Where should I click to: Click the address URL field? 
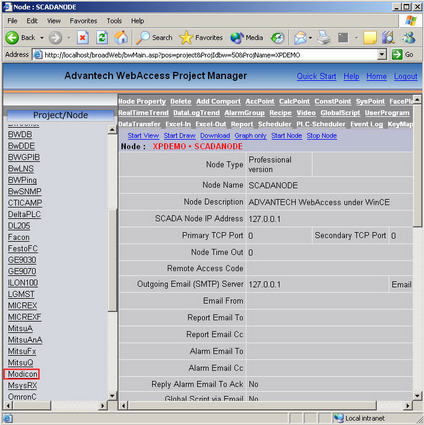coord(210,55)
